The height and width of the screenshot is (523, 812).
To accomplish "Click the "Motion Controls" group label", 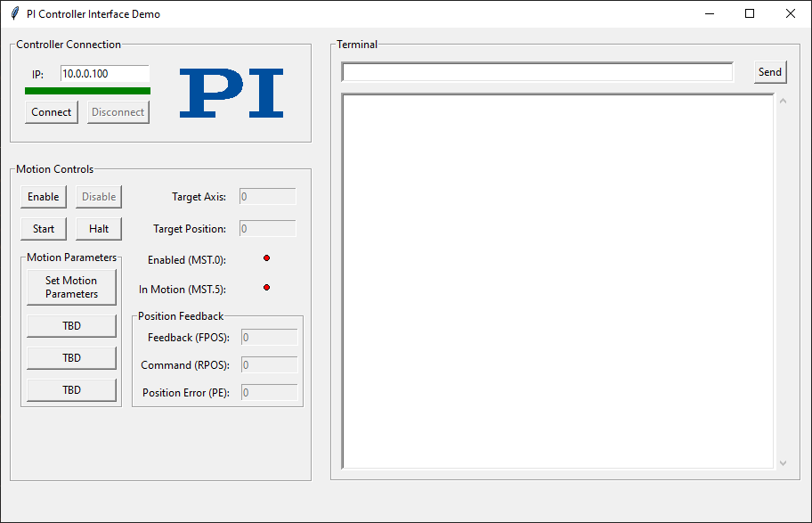I will pos(55,169).
